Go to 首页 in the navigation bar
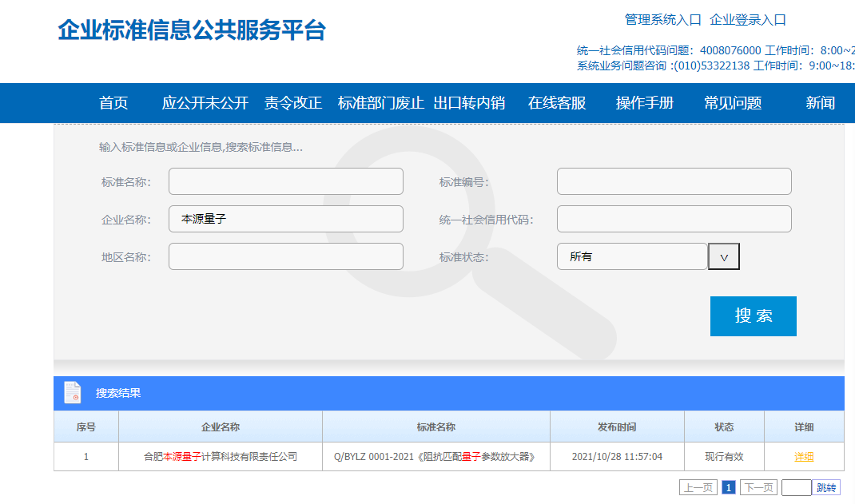Viewport: 855px width, 504px height. click(x=113, y=103)
